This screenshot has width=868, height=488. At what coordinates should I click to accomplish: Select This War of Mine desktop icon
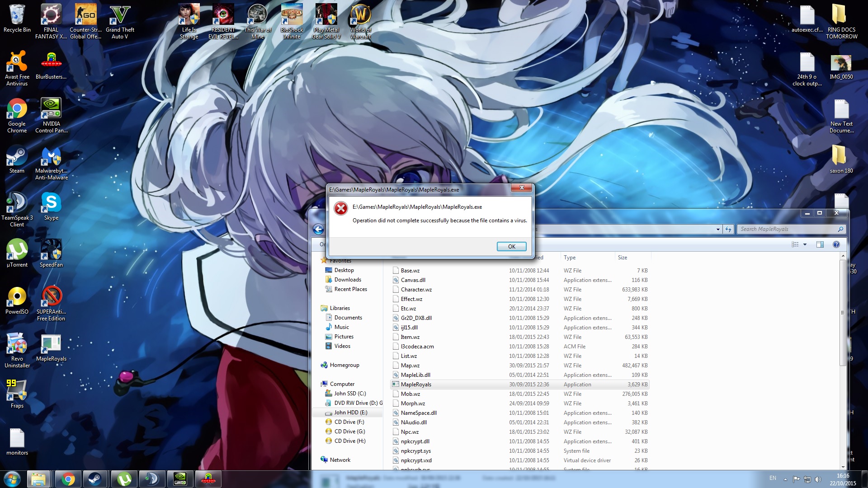[258, 21]
